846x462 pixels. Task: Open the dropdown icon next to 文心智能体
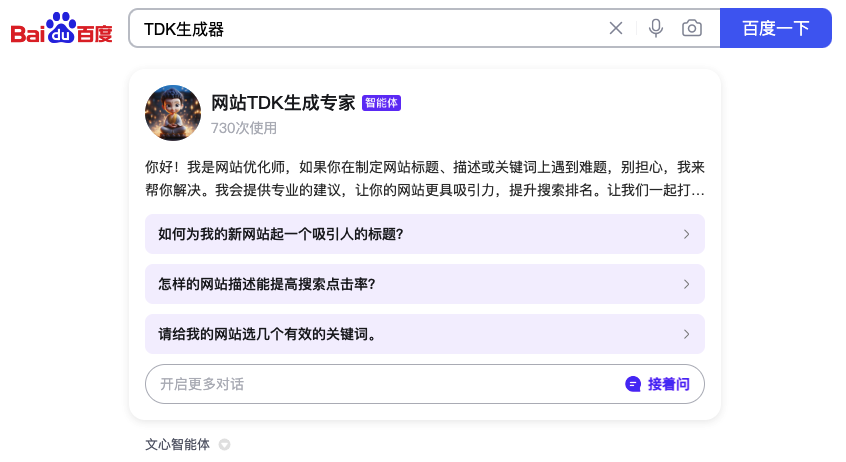point(224,445)
